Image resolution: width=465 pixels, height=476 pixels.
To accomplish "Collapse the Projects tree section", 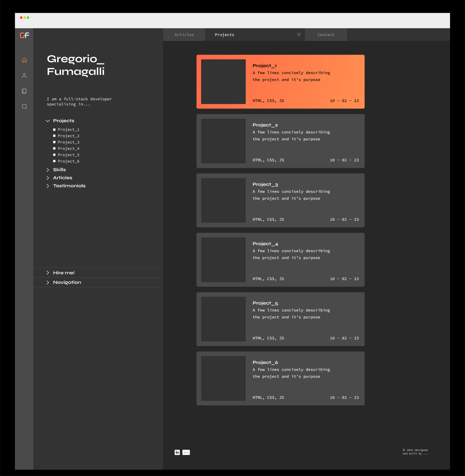I will pyautogui.click(x=48, y=121).
